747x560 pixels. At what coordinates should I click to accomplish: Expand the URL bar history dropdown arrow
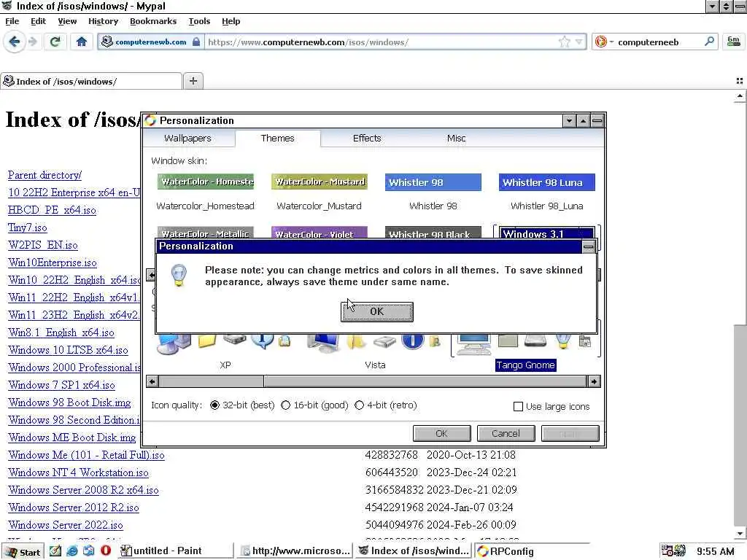coord(579,42)
